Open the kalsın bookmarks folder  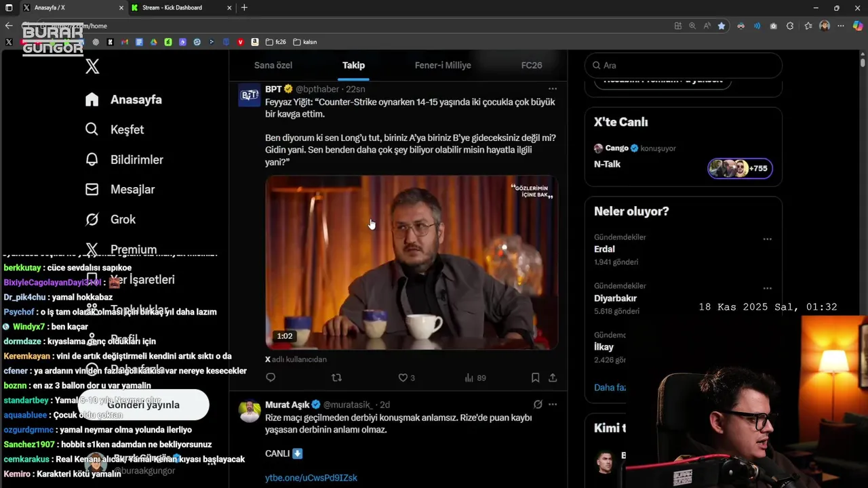[x=305, y=42]
